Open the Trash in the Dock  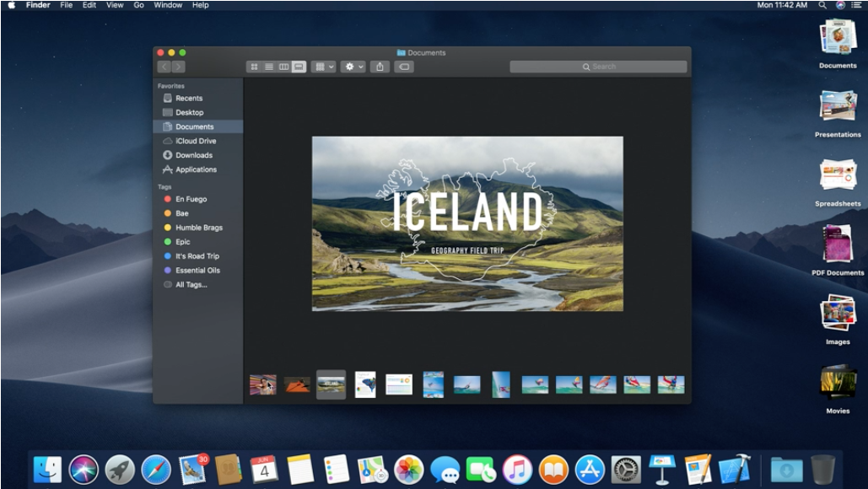(x=822, y=469)
